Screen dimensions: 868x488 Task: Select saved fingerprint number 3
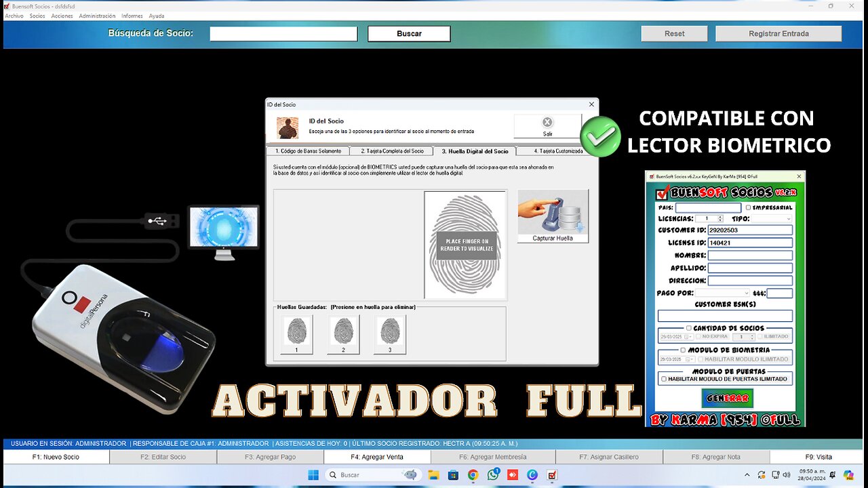click(390, 334)
